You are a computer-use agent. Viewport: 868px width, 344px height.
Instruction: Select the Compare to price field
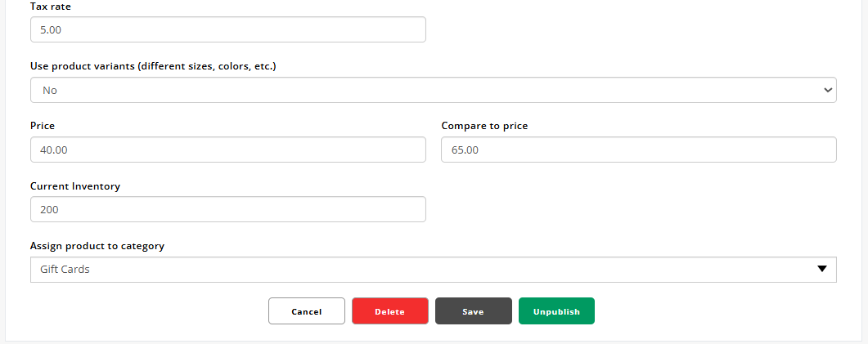coord(638,150)
